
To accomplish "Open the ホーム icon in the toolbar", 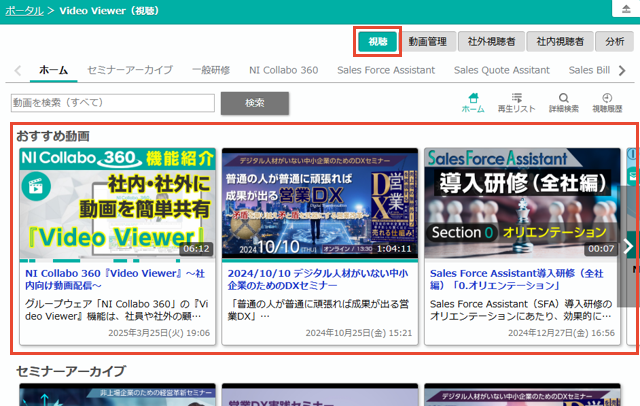I will tap(473, 103).
